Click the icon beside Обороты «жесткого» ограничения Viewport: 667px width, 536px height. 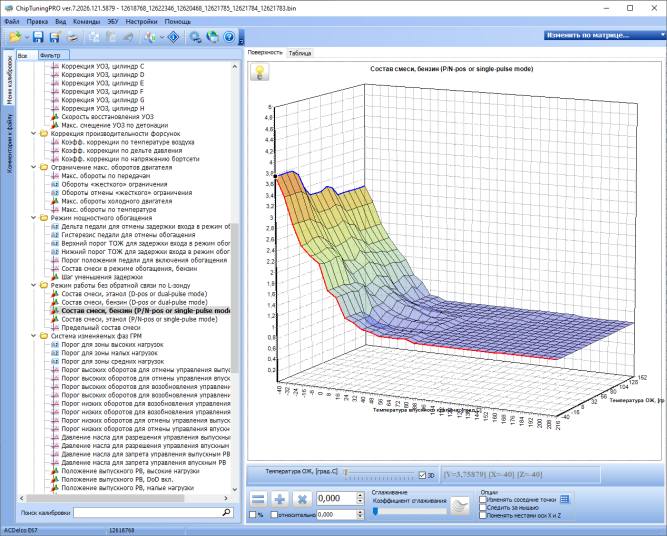pyautogui.click(x=55, y=184)
